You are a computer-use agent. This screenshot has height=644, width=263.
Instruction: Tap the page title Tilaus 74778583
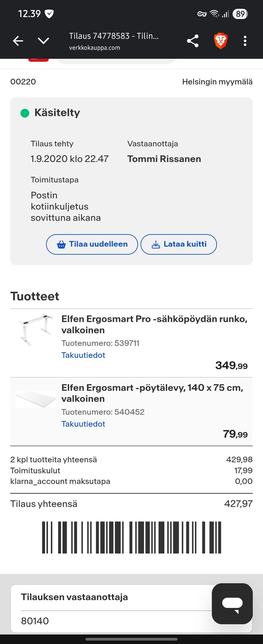(x=114, y=36)
